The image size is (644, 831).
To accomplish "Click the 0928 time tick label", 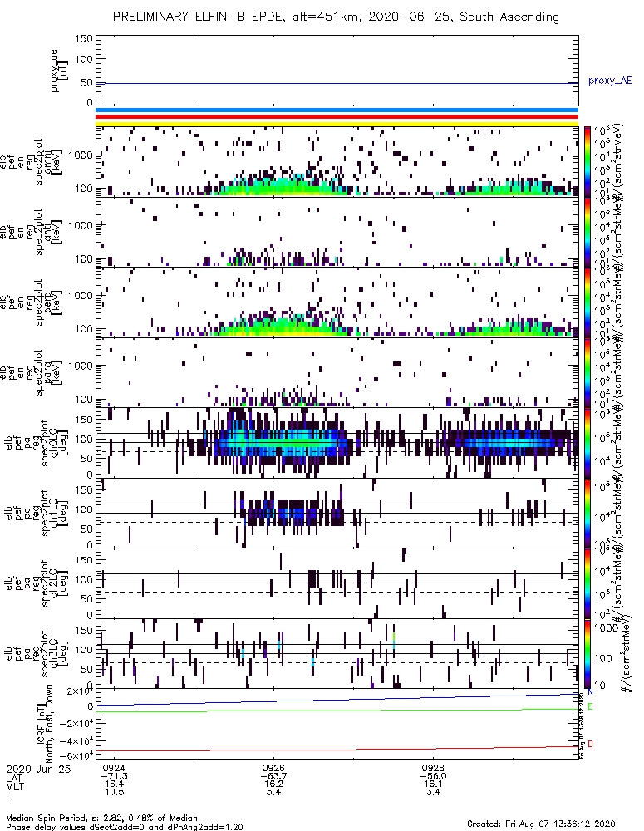I will pyautogui.click(x=433, y=768).
